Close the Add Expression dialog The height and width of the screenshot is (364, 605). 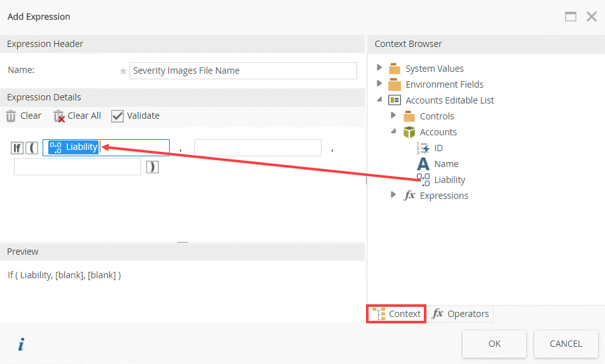point(592,17)
